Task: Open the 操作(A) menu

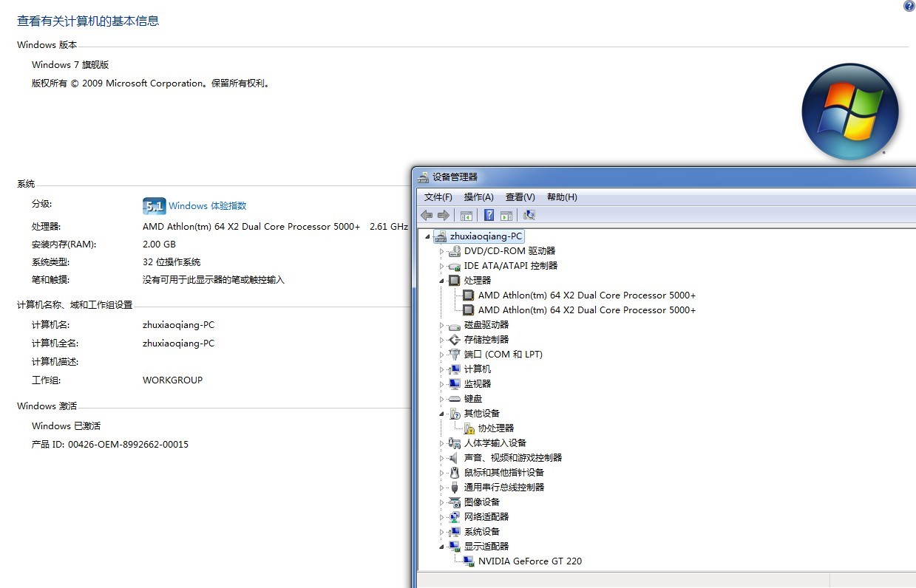Action: click(x=478, y=197)
